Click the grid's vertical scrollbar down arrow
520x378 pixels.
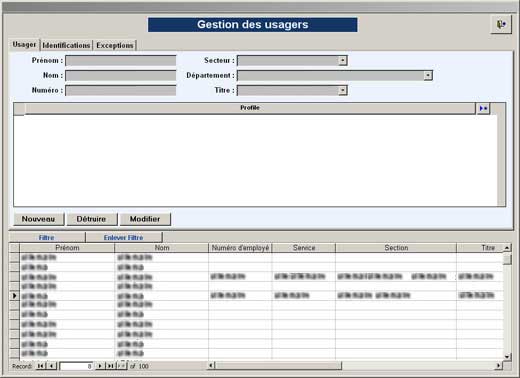(x=507, y=357)
